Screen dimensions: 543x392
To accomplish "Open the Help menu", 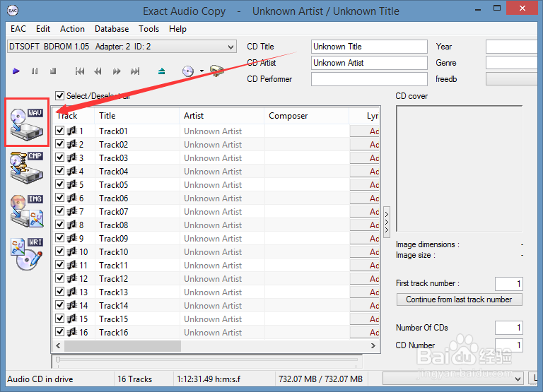I will (x=177, y=29).
